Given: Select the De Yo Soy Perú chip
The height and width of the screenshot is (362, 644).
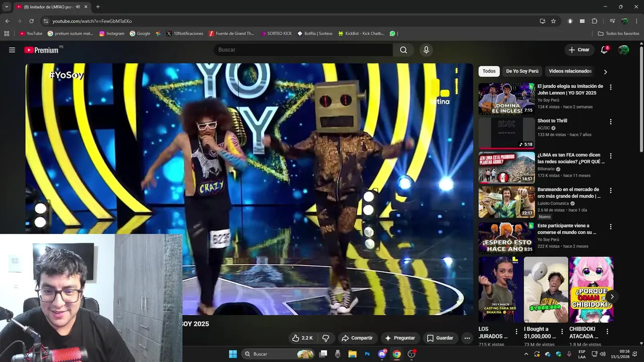Looking at the screenshot, I should (x=522, y=71).
